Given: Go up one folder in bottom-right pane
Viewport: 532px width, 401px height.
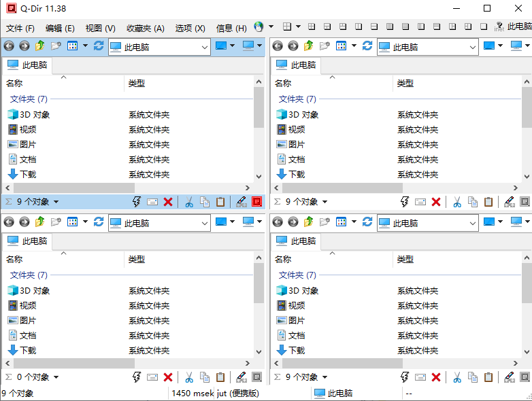Looking at the screenshot, I should coord(308,222).
